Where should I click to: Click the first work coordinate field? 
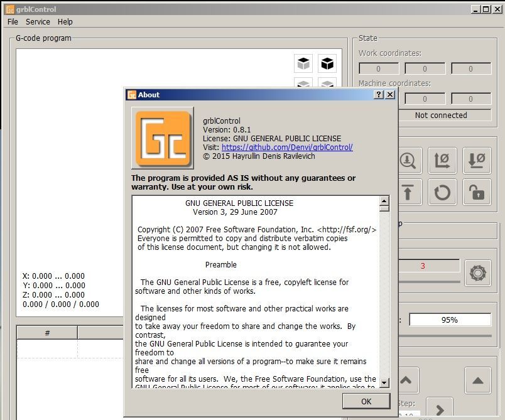point(377,68)
